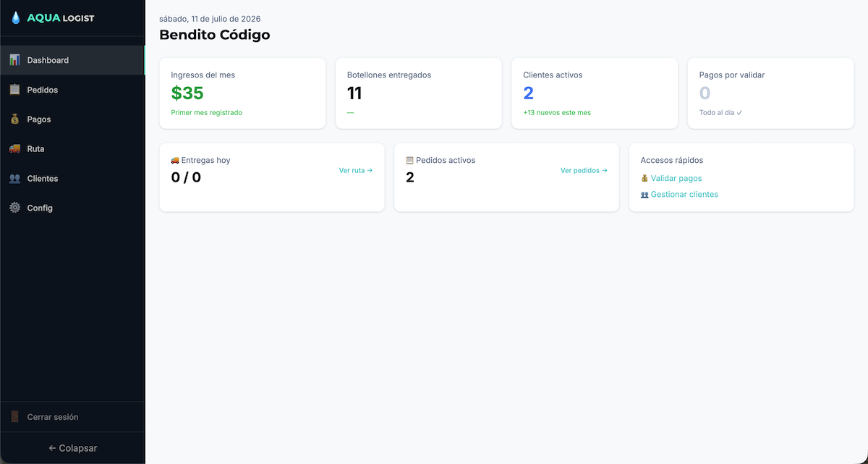Click the Pagos money bag icon

pos(14,119)
